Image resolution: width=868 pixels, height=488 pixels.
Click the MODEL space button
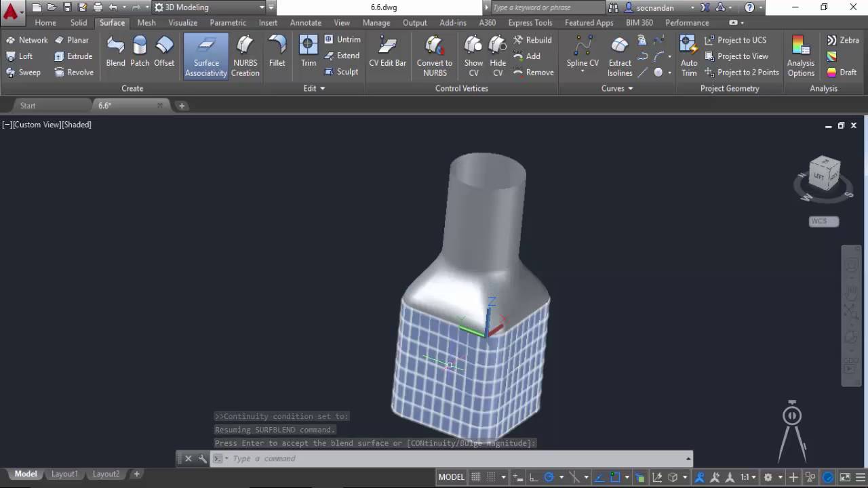click(x=451, y=477)
